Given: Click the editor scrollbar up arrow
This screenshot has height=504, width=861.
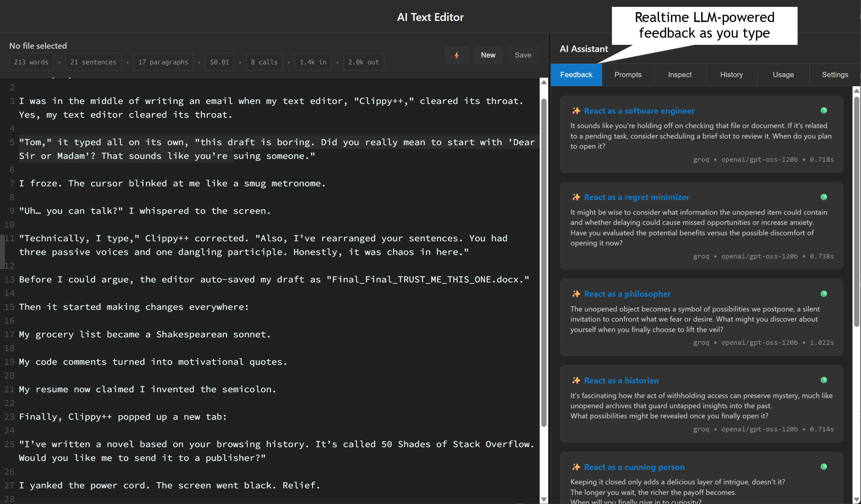Looking at the screenshot, I should pos(543,82).
